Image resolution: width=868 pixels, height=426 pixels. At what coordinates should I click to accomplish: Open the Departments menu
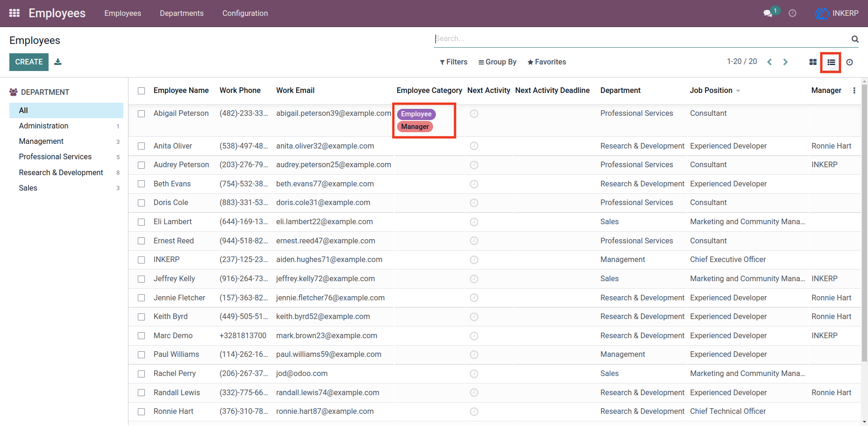point(182,13)
